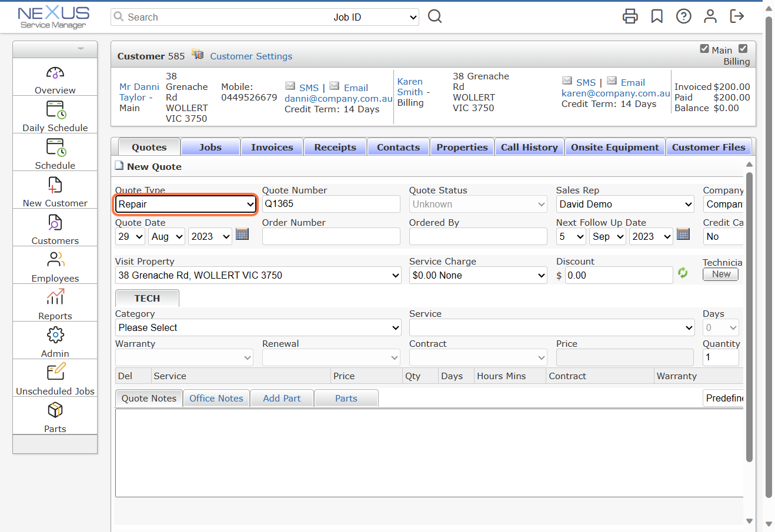
Task: Switch to the Onsite Equipment tab
Action: tap(615, 147)
